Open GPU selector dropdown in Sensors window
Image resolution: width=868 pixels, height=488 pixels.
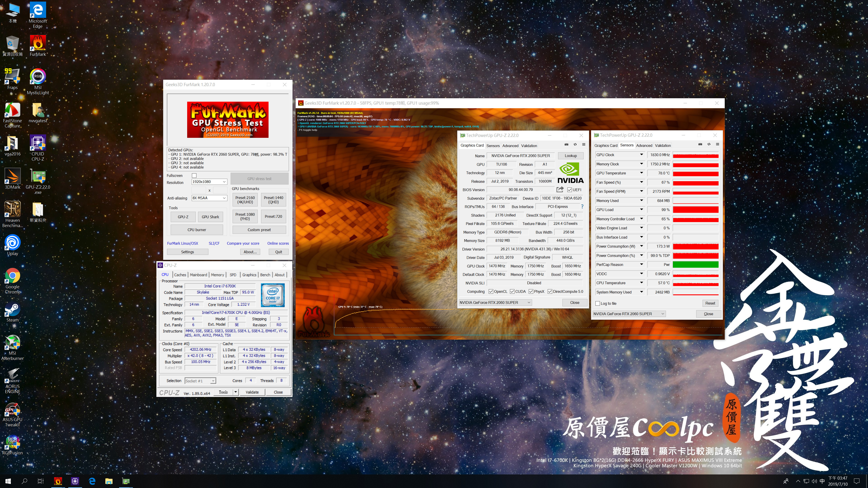click(629, 314)
